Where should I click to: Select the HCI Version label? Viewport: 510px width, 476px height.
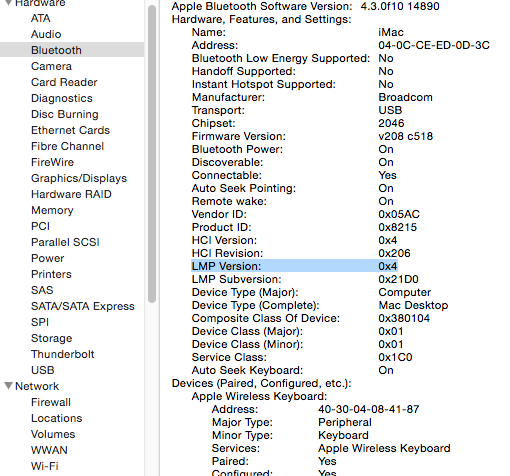coord(224,240)
